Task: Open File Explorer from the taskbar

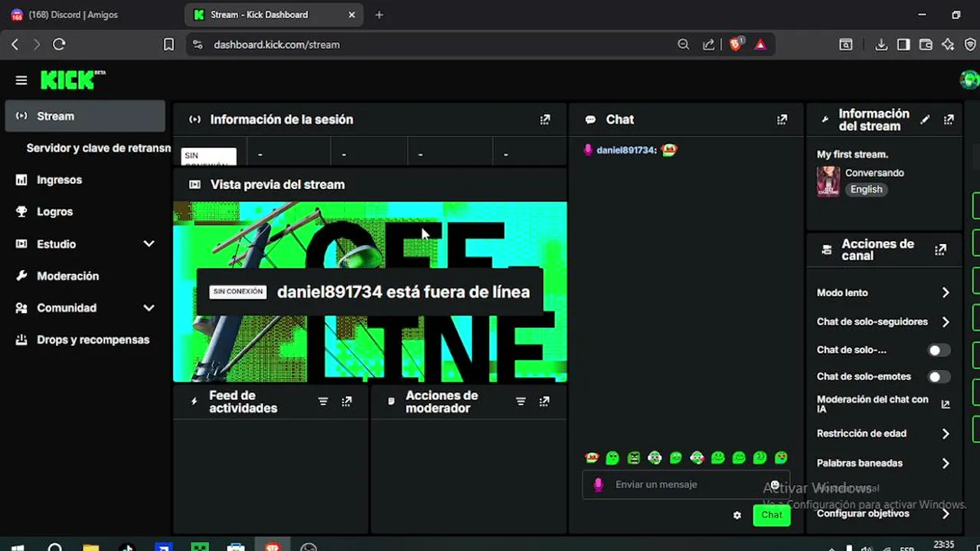Action: click(x=91, y=547)
